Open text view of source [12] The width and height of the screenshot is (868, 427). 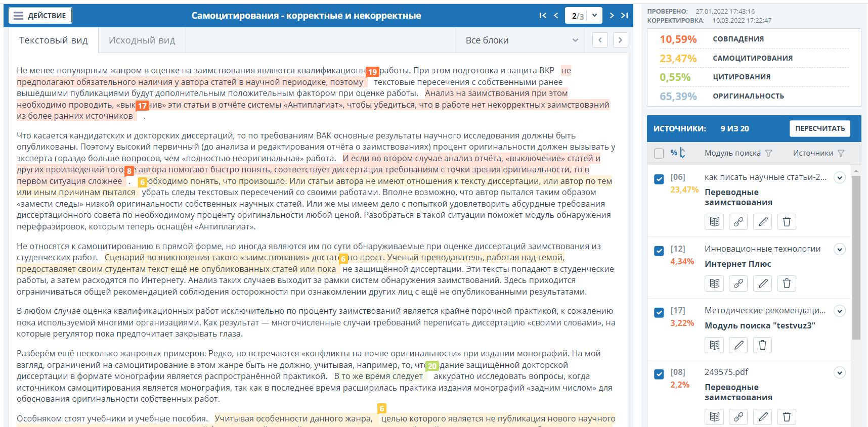click(714, 283)
